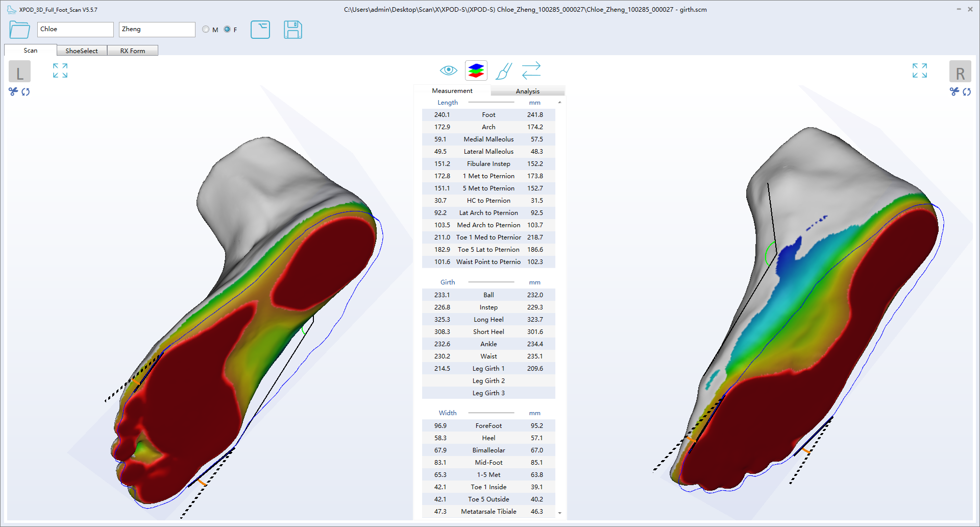
Task: Click the first name field containing Chloe
Action: point(75,30)
